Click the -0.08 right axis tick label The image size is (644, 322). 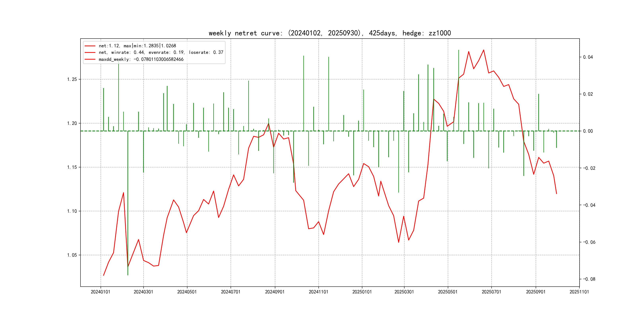pos(589,279)
